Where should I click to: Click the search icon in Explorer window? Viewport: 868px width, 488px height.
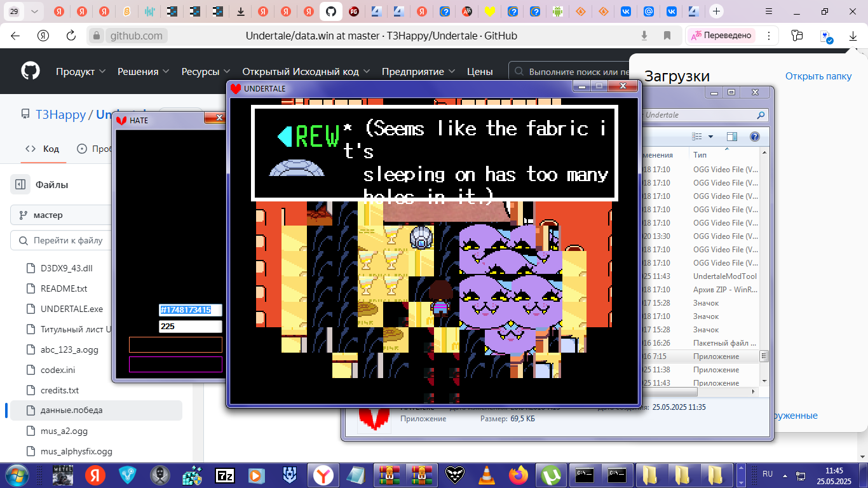click(x=761, y=116)
